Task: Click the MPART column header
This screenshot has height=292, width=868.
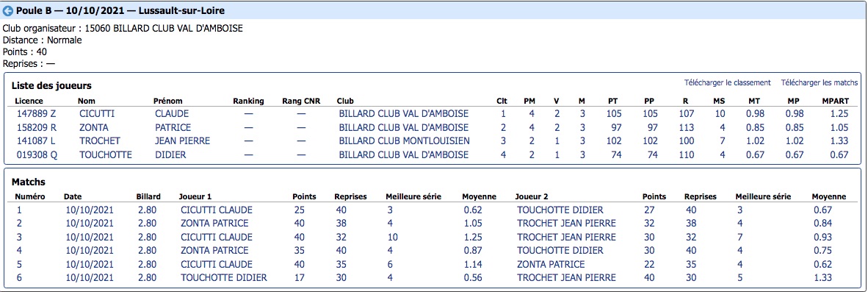Action: 835,102
